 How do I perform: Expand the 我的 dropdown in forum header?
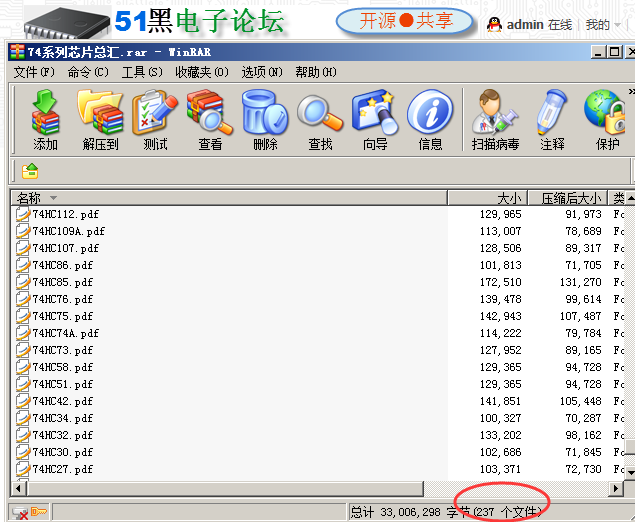click(x=603, y=25)
